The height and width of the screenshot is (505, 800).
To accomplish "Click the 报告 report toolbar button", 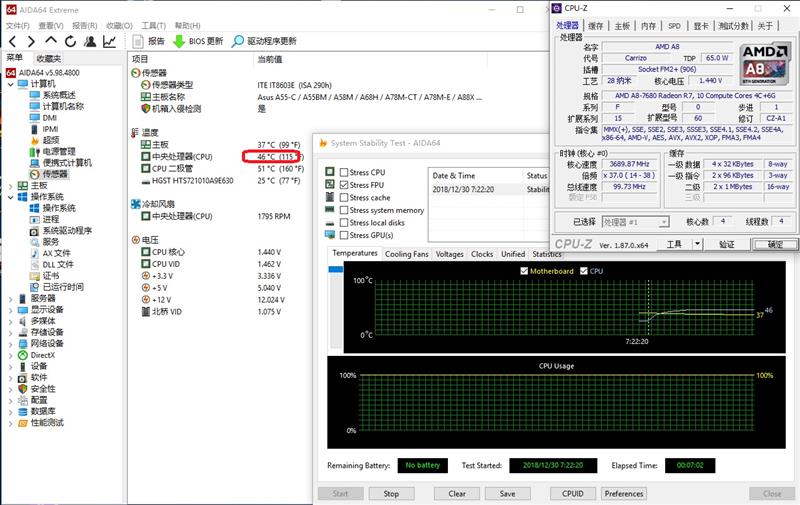I will [148, 41].
